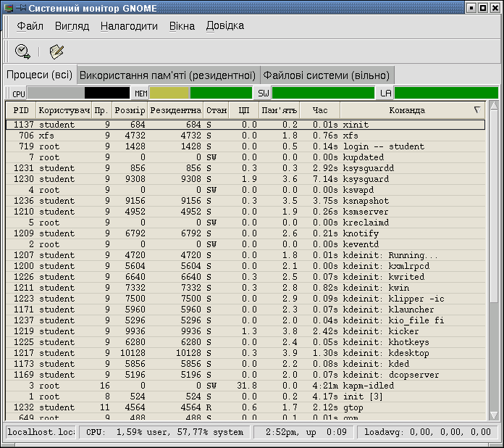Image resolution: width=504 pixels, height=448 pixels.
Task: Click the vertical scrollbar thumb
Action: (x=494, y=206)
